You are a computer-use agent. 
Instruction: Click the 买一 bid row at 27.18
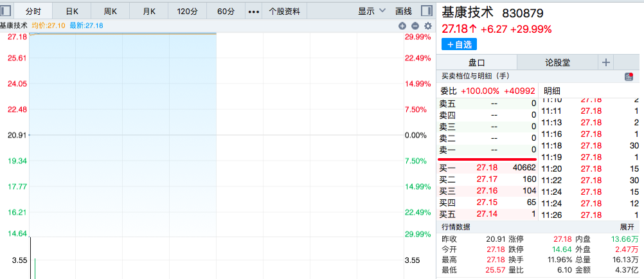(x=488, y=168)
